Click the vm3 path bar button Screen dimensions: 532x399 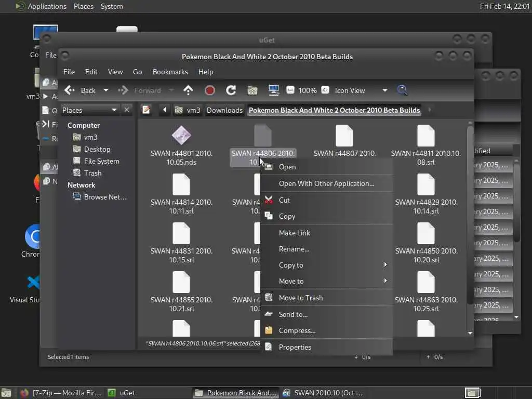tap(188, 110)
